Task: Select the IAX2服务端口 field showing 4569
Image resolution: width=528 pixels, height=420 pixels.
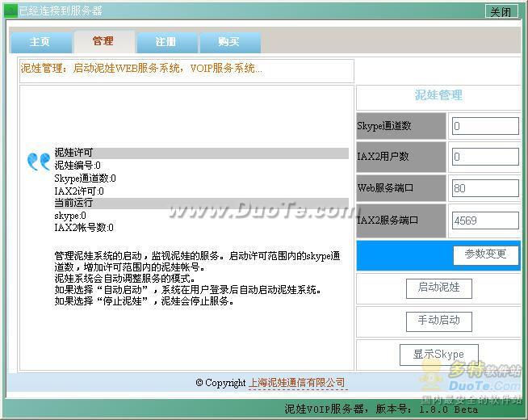Action: point(484,220)
